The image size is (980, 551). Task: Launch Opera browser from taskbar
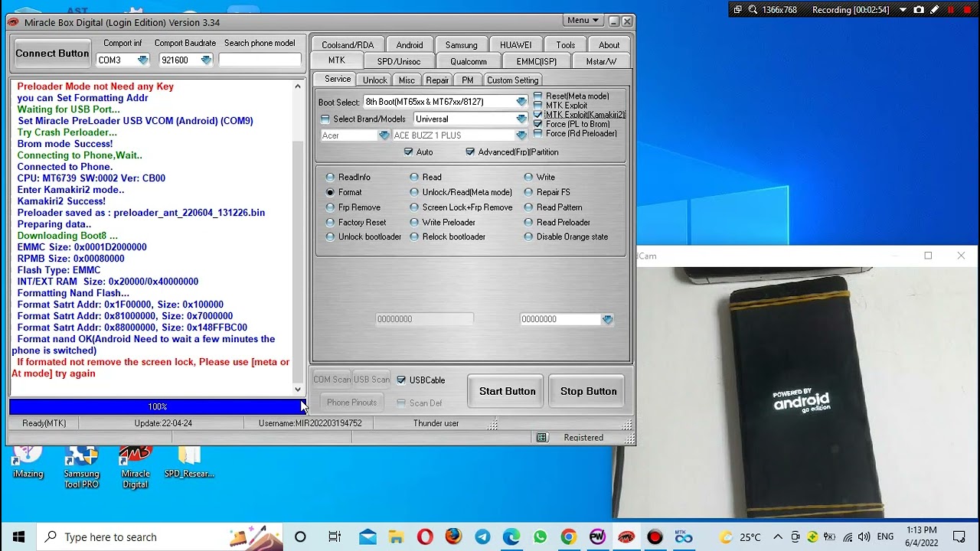pos(425,536)
